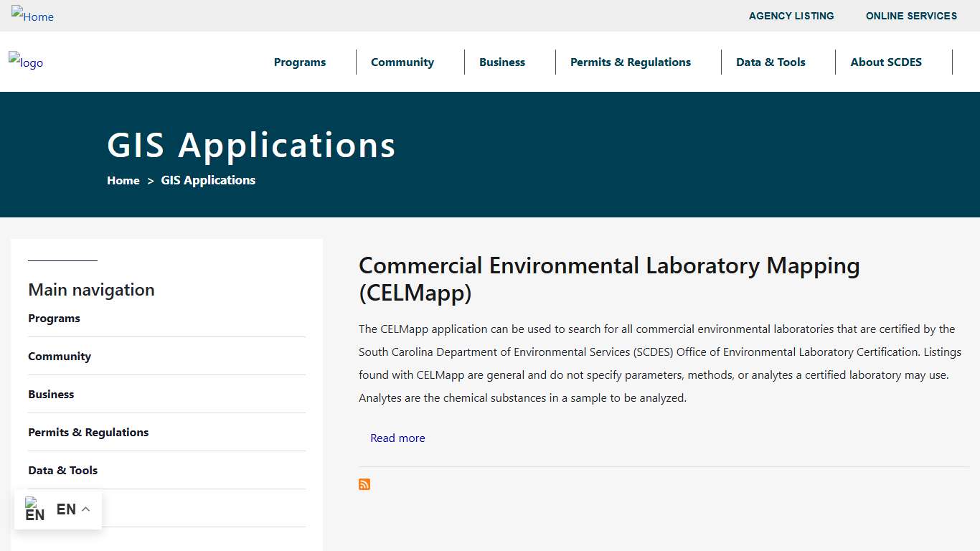Click the SCDES logo image
Viewport: 980px width, 551px height.
point(25,62)
